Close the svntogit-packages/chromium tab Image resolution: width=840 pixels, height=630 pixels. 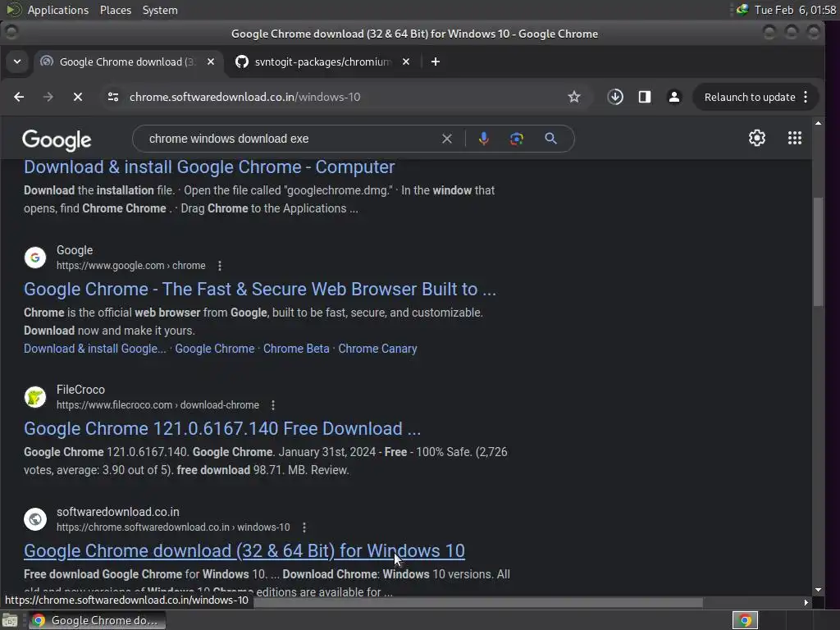pyautogui.click(x=406, y=62)
